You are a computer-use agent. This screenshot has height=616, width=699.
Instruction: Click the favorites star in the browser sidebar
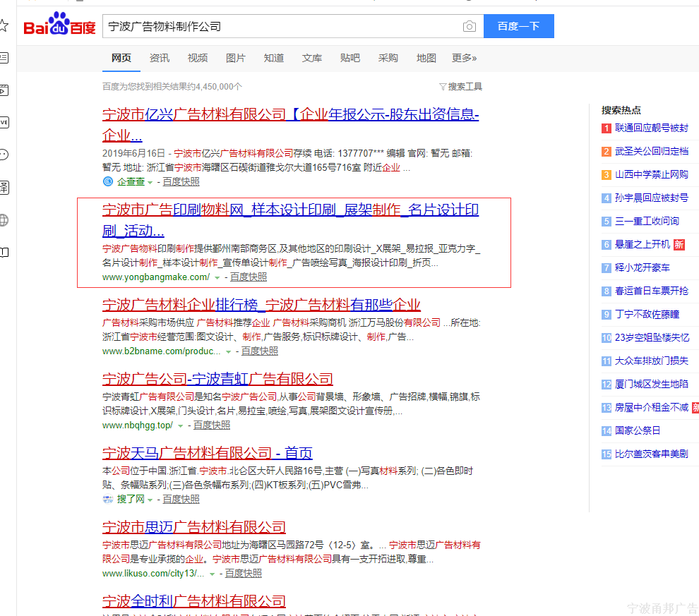click(3, 25)
